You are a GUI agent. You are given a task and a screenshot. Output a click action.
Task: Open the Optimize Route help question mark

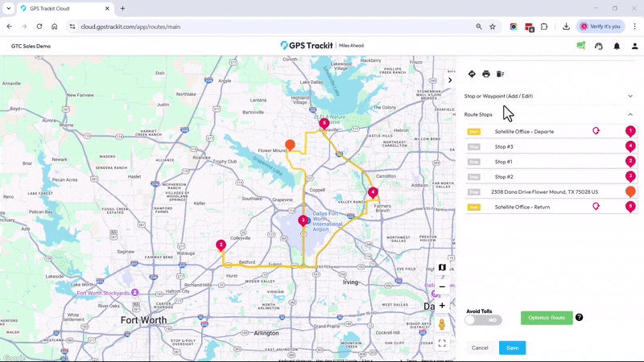[x=579, y=317]
